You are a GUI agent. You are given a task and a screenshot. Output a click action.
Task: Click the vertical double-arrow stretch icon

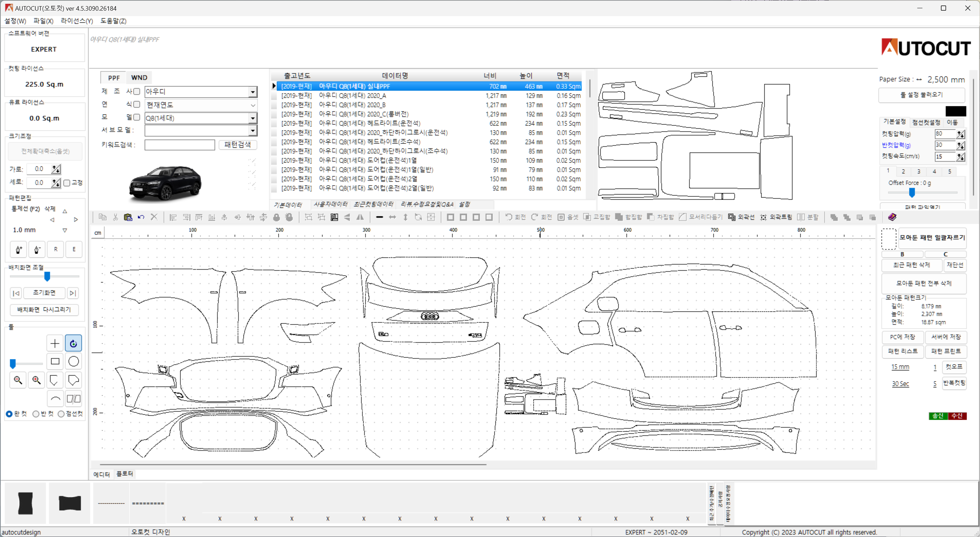tap(405, 217)
